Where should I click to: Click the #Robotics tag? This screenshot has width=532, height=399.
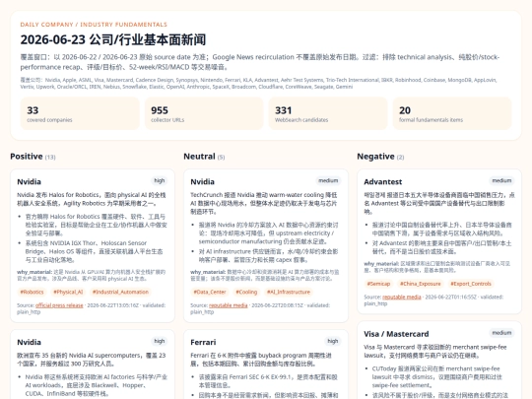pyautogui.click(x=32, y=292)
